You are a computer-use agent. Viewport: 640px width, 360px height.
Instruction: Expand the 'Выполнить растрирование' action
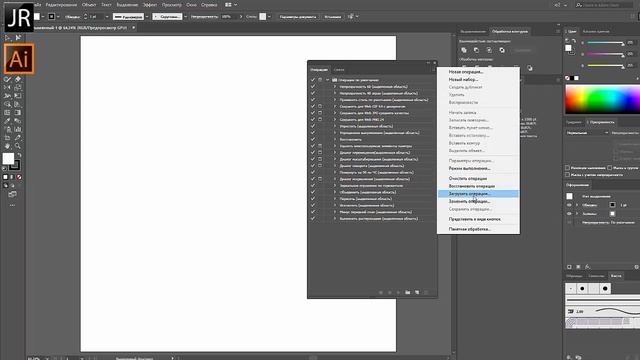[x=335, y=218]
